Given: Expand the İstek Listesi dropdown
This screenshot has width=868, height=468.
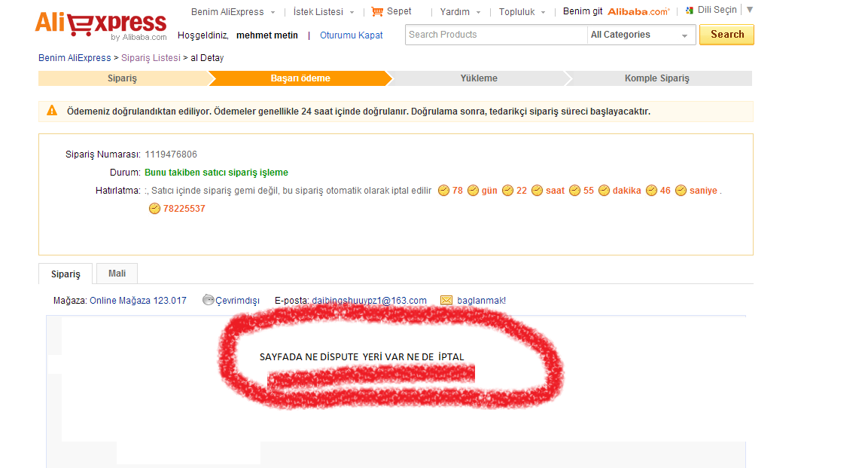Looking at the screenshot, I should tap(352, 12).
